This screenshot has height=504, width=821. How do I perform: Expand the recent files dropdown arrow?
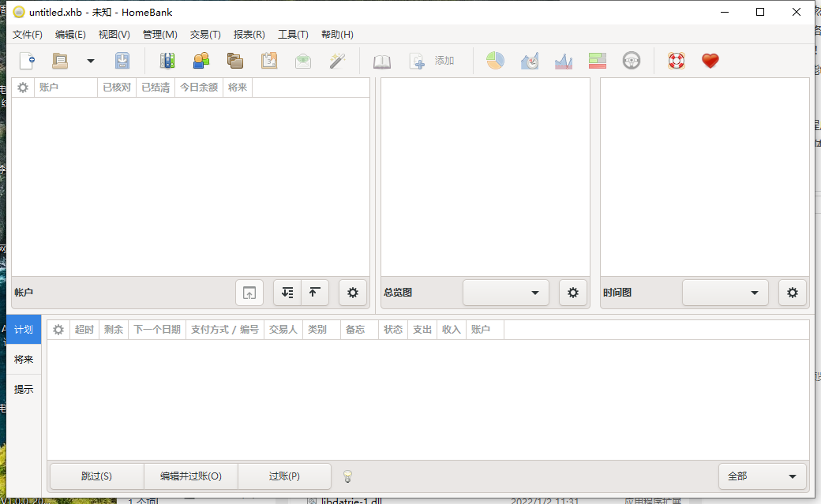pyautogui.click(x=90, y=60)
